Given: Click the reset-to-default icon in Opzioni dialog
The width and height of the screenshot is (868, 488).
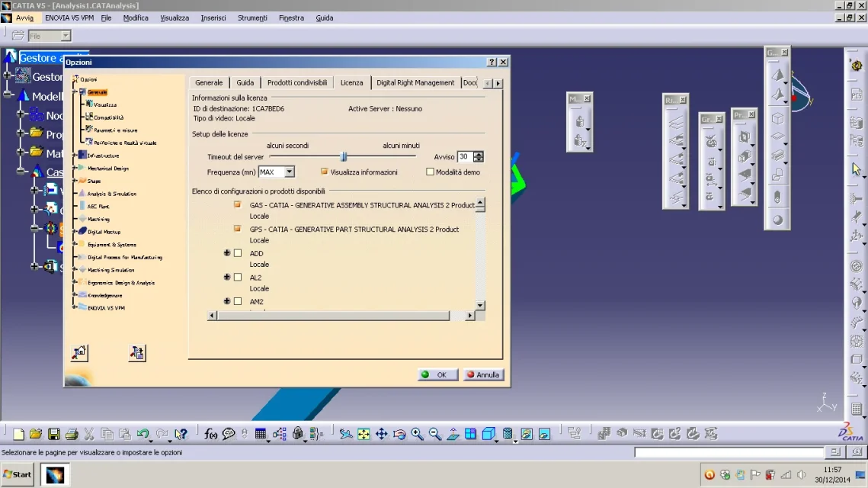Looking at the screenshot, I should click(x=80, y=352).
